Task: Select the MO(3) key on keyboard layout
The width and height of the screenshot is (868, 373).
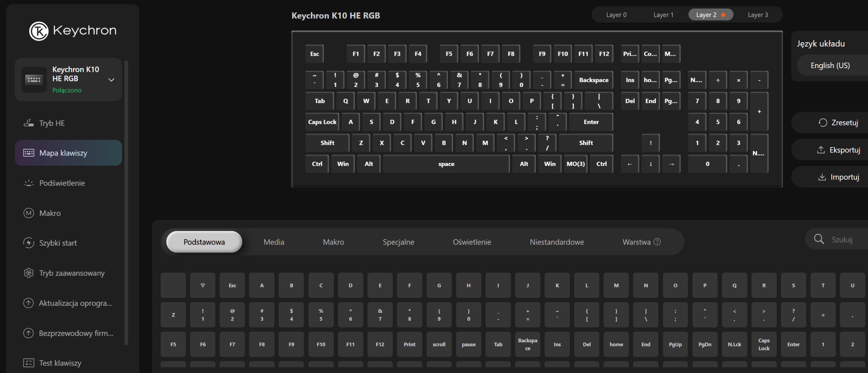Action: click(x=575, y=164)
